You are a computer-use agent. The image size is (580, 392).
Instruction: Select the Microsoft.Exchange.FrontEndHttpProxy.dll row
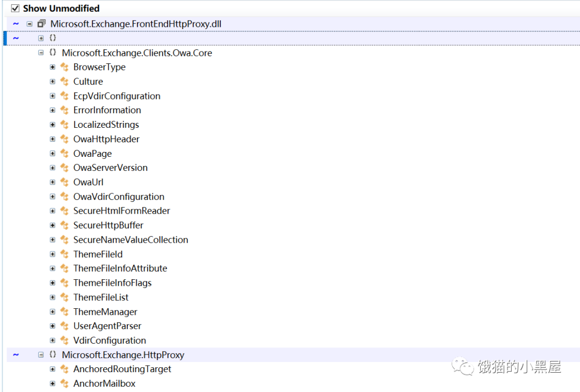tap(293, 24)
